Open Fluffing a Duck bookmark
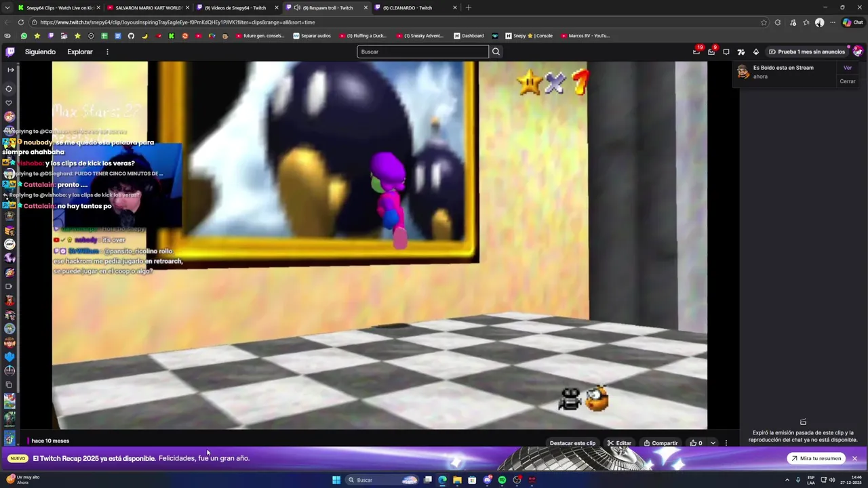This screenshot has width=868, height=488. pos(363,36)
